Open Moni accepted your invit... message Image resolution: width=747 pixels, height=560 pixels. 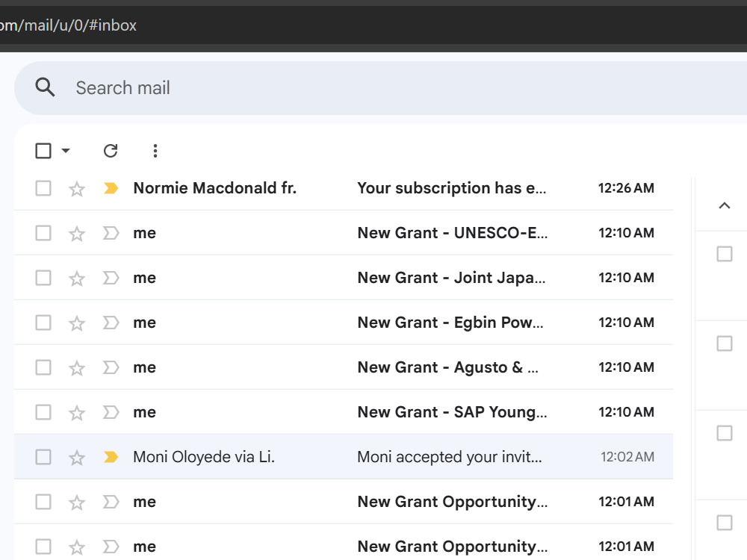(449, 457)
